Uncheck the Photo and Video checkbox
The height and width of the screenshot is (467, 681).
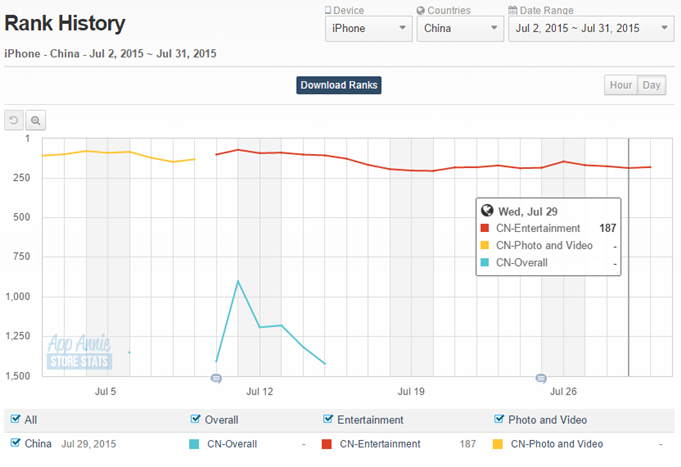point(499,420)
